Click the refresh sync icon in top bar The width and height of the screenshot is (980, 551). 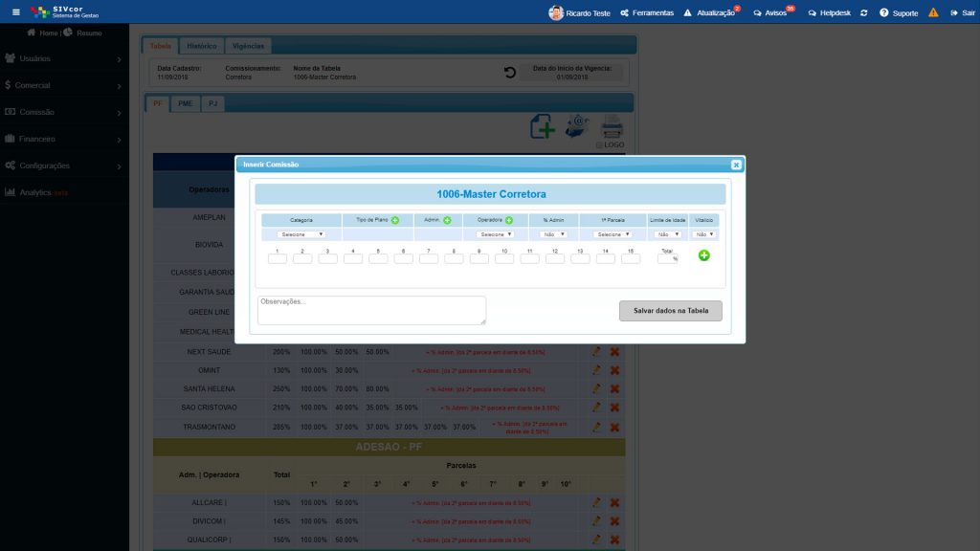[864, 13]
